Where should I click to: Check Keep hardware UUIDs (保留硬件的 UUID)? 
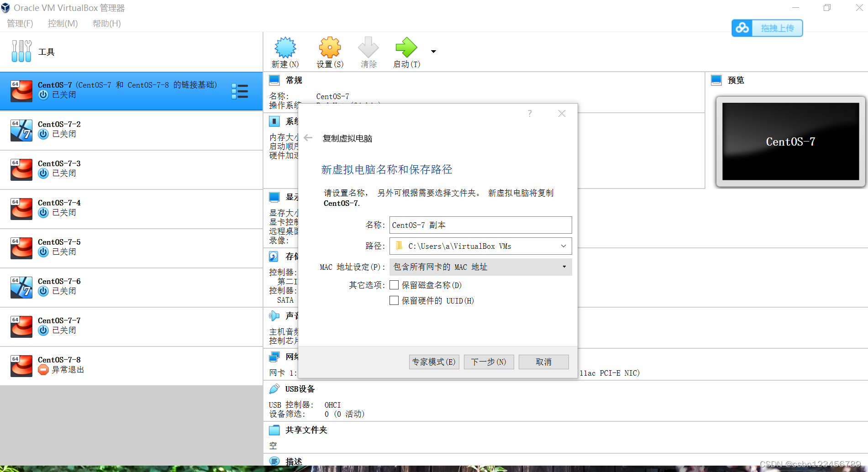tap(394, 300)
